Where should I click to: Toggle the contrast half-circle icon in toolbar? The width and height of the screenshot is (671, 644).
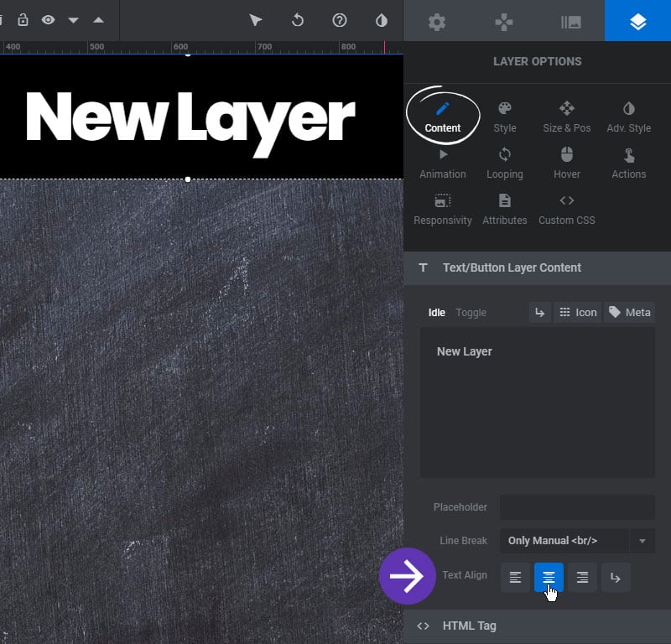pyautogui.click(x=382, y=20)
